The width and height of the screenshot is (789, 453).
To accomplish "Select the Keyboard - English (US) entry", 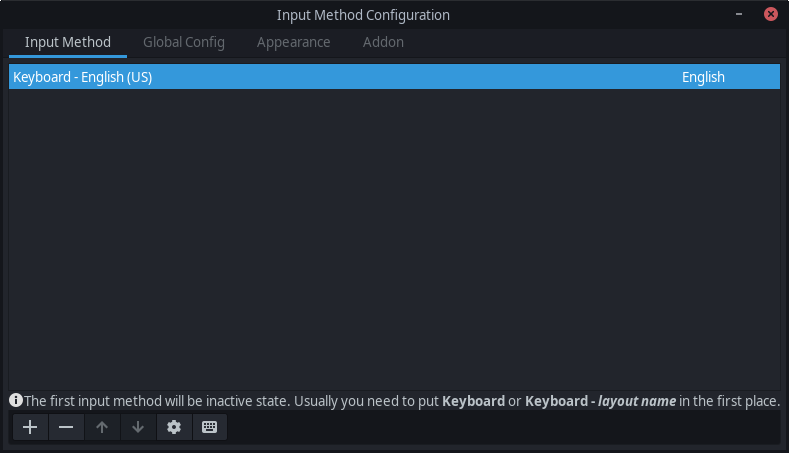I will 83,77.
